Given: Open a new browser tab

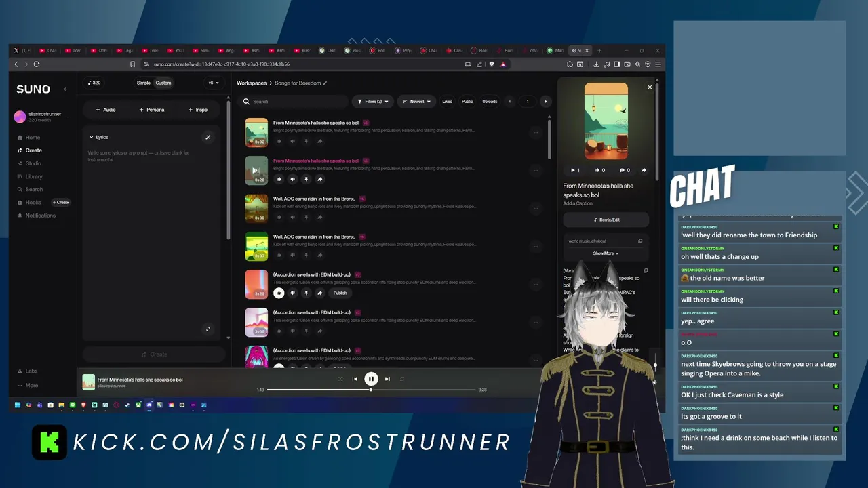Looking at the screenshot, I should coord(599,50).
